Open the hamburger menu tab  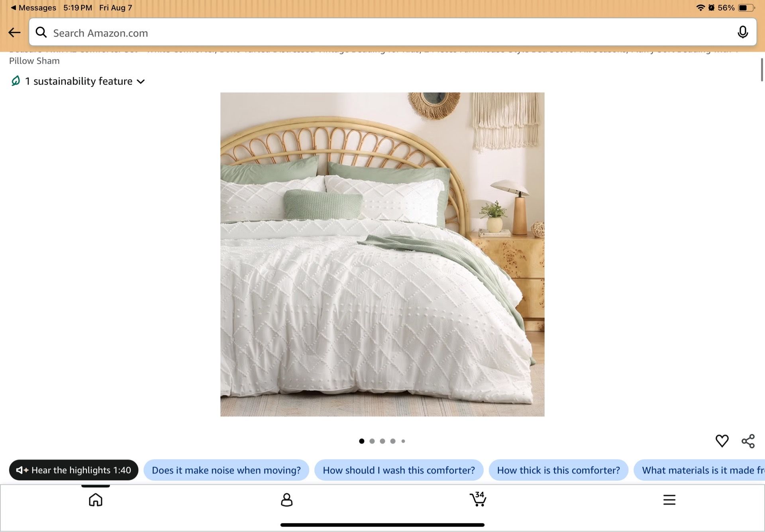point(669,499)
